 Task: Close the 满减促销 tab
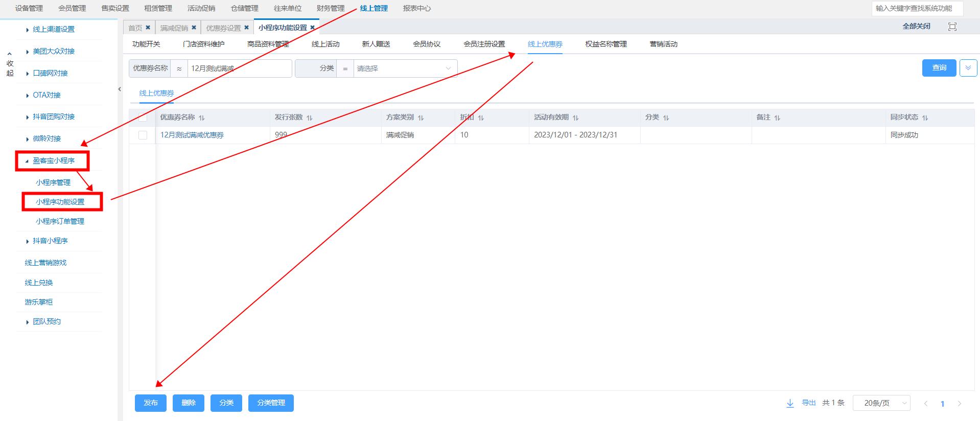point(194,28)
